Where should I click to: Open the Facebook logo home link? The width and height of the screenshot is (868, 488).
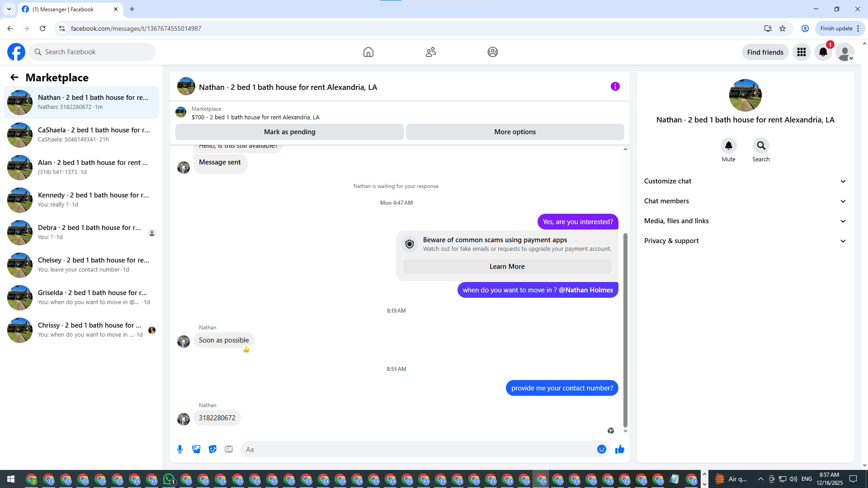[x=16, y=52]
